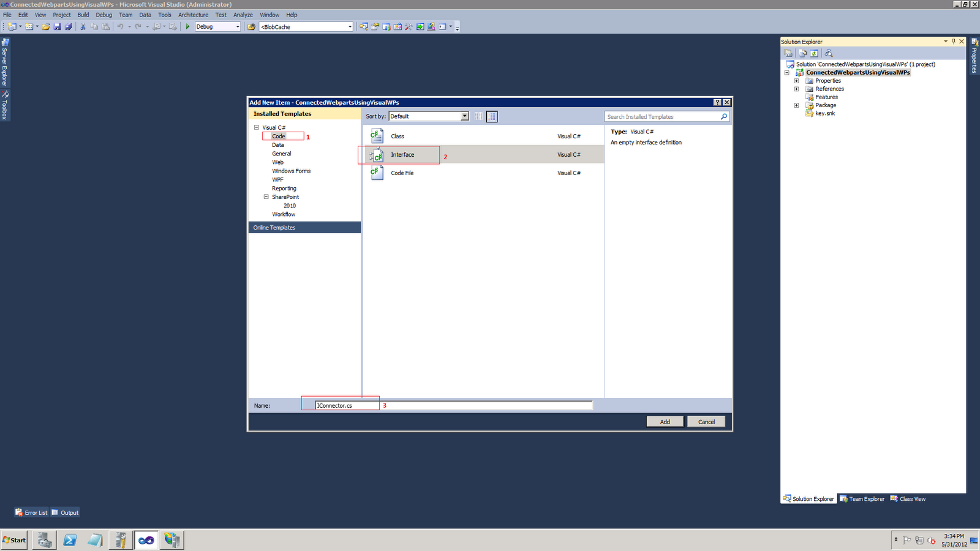Switch to the Team Explorer tab
This screenshot has width=980, height=551.
click(862, 499)
